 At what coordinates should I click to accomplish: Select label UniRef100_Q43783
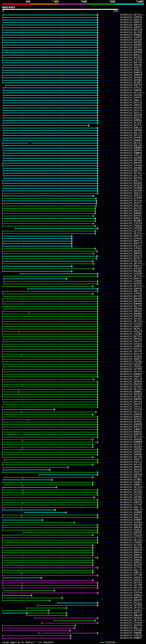coord(131,178)
